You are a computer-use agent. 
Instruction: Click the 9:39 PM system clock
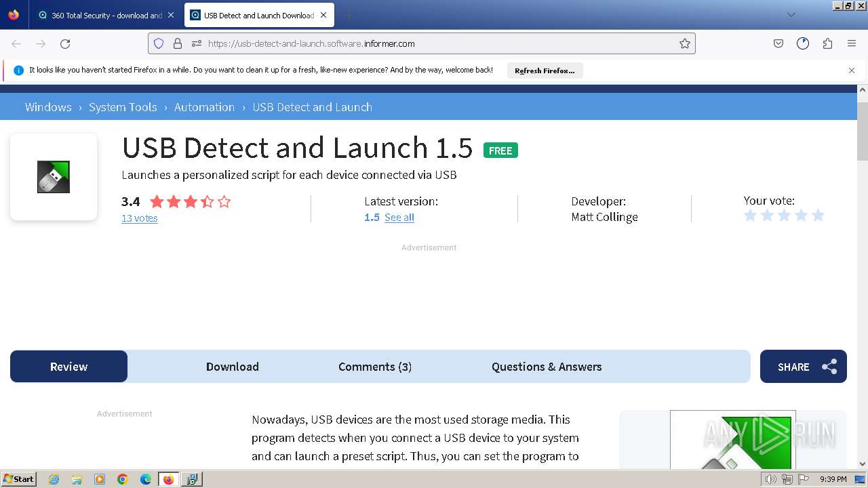833,479
